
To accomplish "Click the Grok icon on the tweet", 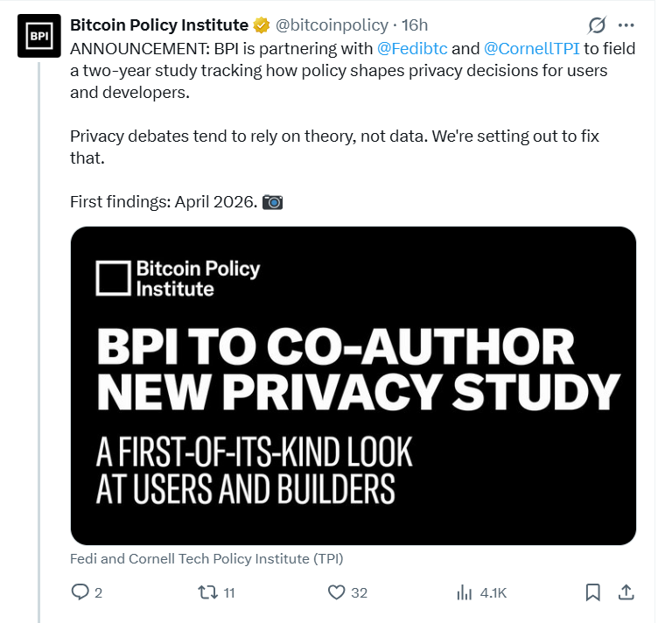I will click(597, 25).
